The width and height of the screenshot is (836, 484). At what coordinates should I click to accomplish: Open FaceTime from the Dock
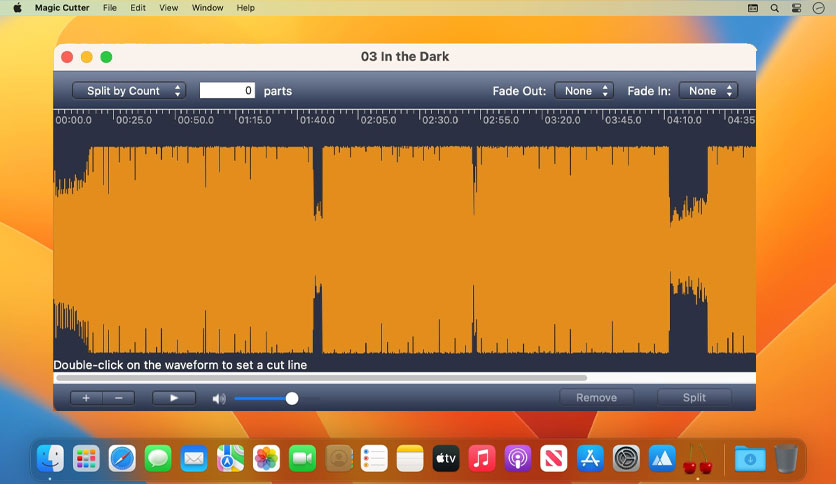pyautogui.click(x=302, y=458)
